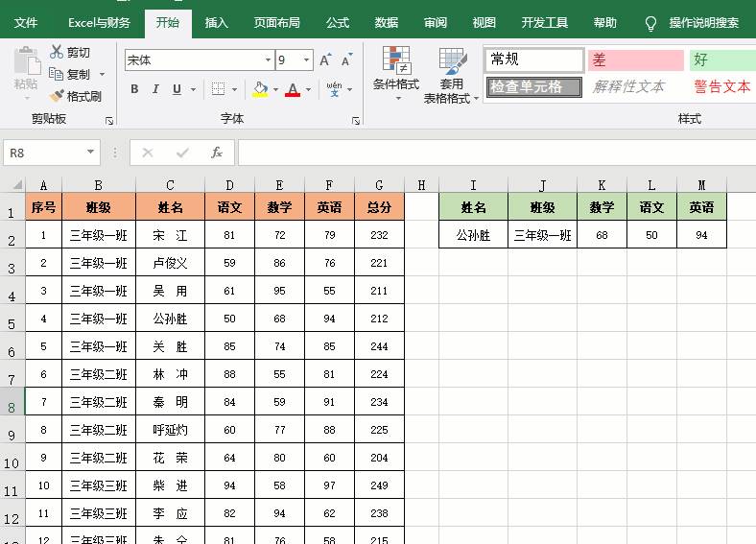Viewport: 756px width, 544px height.
Task: Open the 帮助 Help tab
Action: click(x=604, y=23)
